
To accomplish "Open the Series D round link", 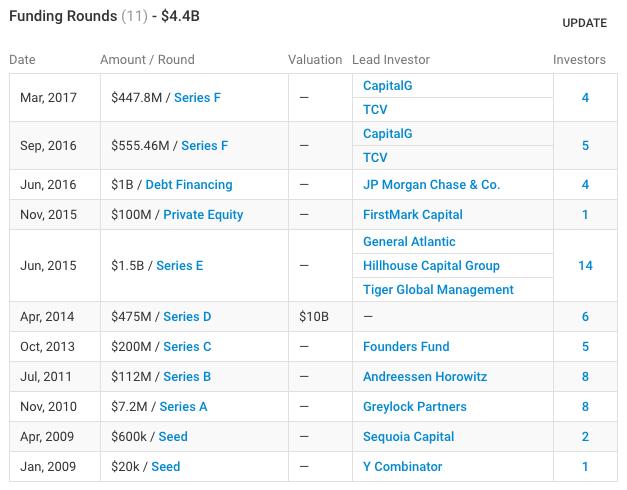I will point(187,317).
